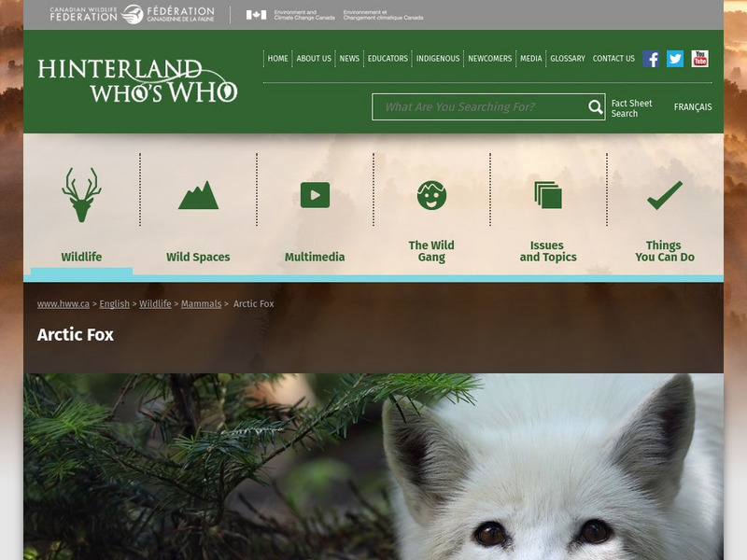Select the Wildlife deer antler icon

click(x=81, y=194)
